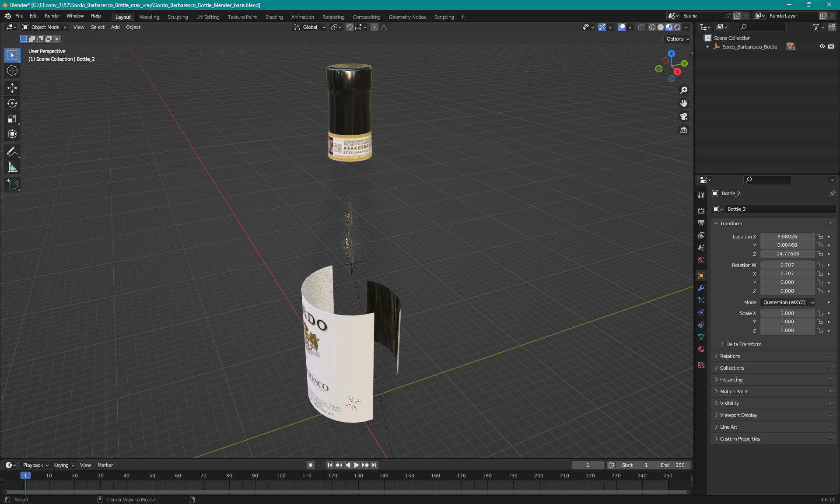Screen dimensions: 840x504
Task: Click the Bottle_2 object name field
Action: coord(780,209)
